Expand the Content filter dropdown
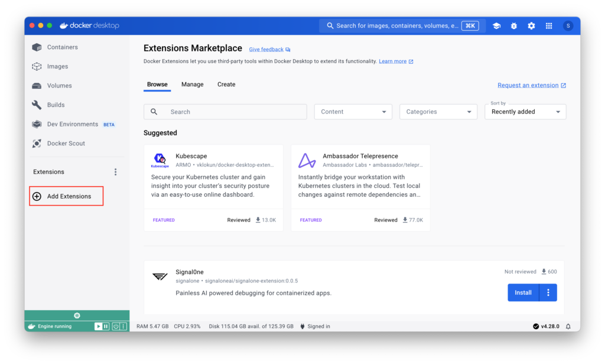 (353, 112)
